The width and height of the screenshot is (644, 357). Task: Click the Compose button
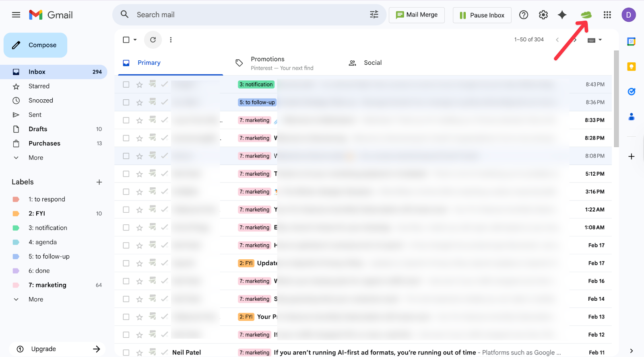pos(35,45)
